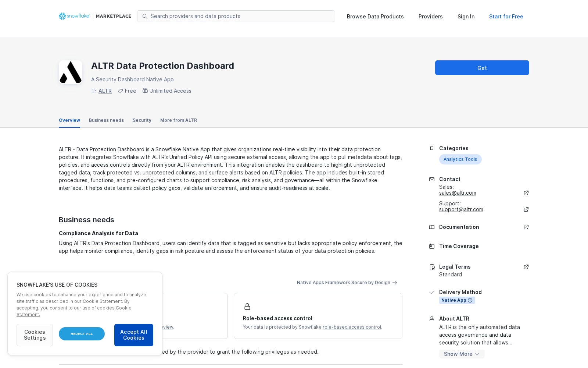Click the gift icon beside Unlimited Access
This screenshot has width=588, height=368.
point(145,91)
